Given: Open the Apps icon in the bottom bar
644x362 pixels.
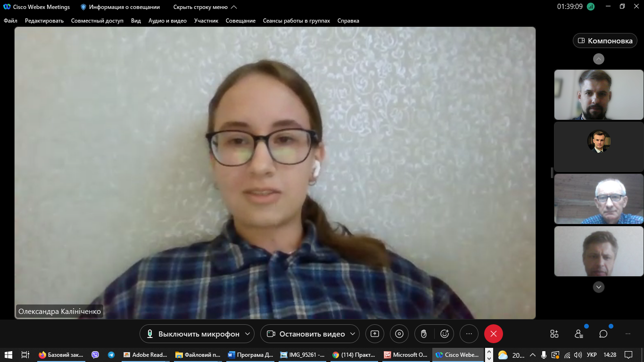Looking at the screenshot, I should (x=554, y=334).
